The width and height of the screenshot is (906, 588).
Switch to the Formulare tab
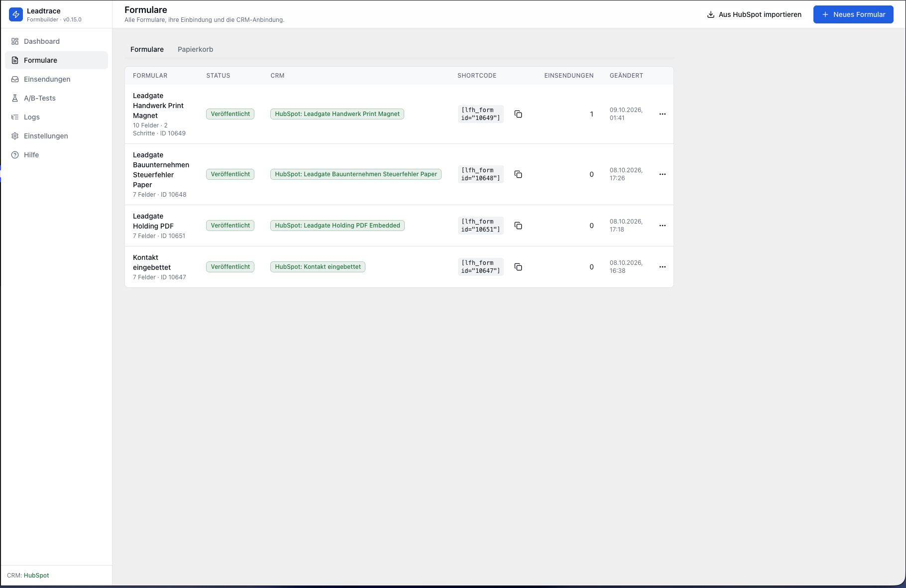click(147, 49)
